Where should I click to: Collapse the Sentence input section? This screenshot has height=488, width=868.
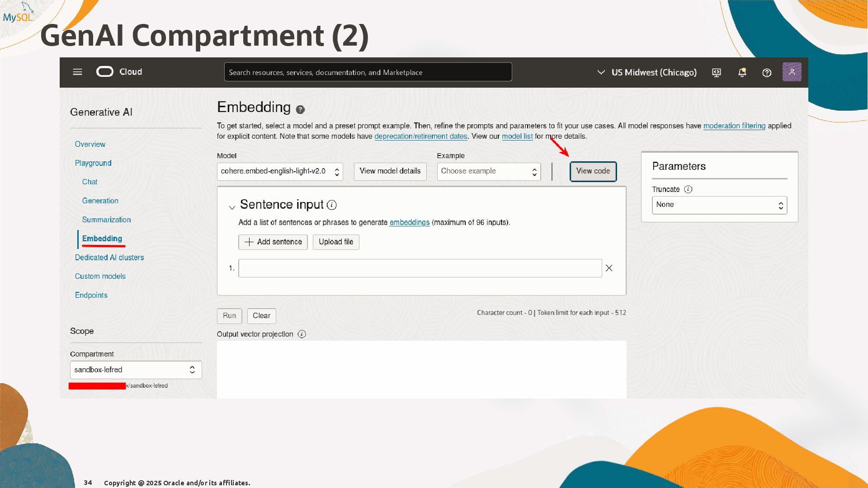click(x=232, y=207)
